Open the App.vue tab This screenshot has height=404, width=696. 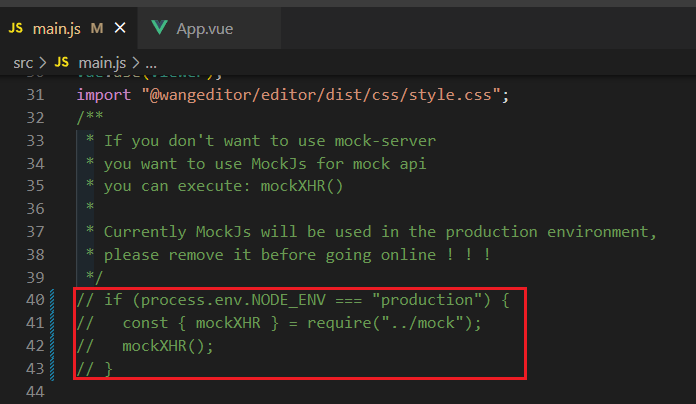pyautogui.click(x=204, y=28)
